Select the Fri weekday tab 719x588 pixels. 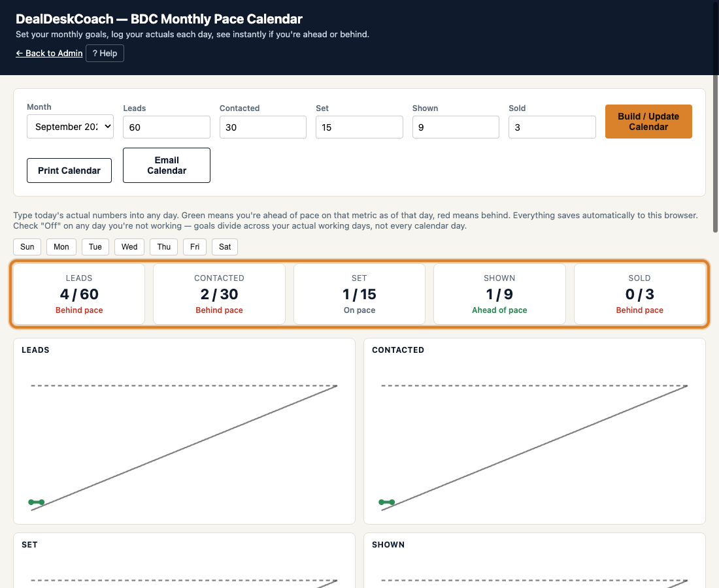click(x=195, y=246)
